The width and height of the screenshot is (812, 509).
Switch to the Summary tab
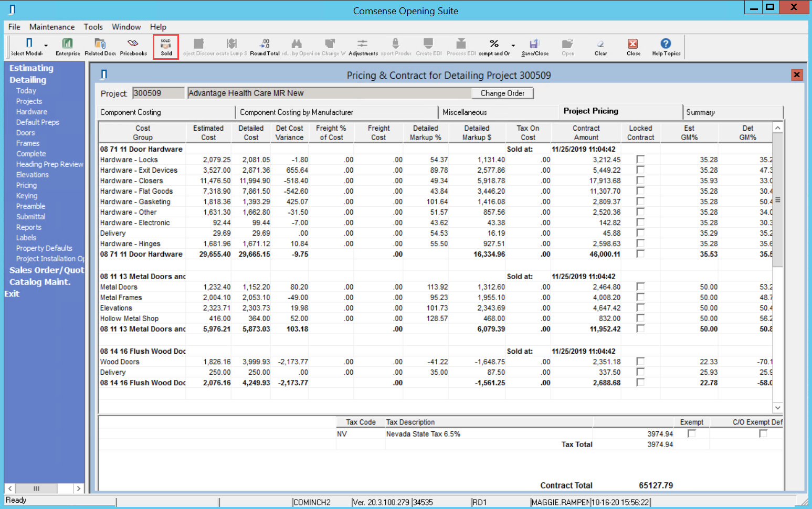733,112
